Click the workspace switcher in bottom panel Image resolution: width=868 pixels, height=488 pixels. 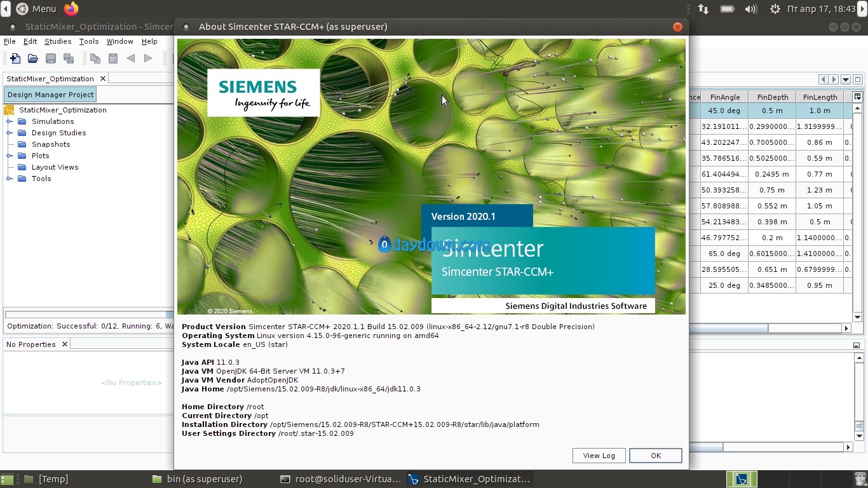pyautogui.click(x=742, y=479)
